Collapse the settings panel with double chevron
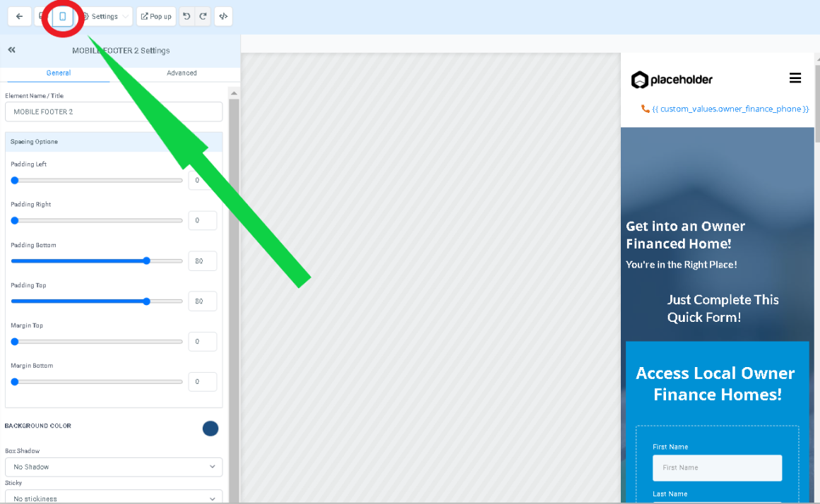Viewport: 820px width, 504px height. tap(11, 50)
